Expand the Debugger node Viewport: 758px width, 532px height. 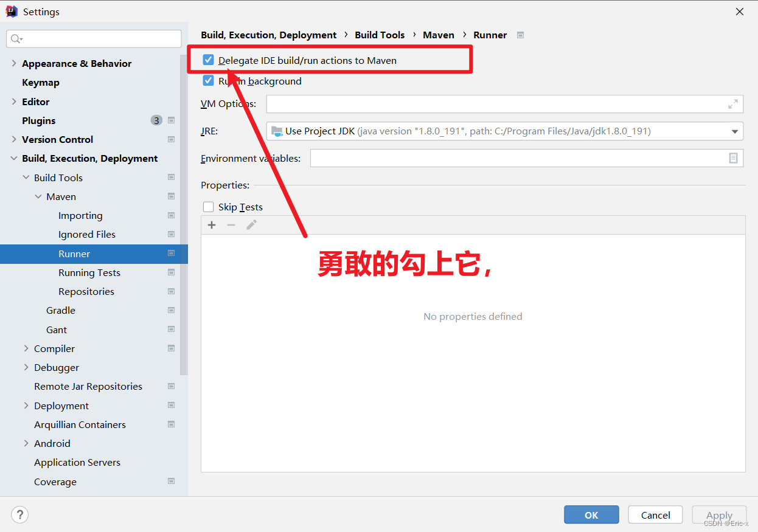coord(26,367)
